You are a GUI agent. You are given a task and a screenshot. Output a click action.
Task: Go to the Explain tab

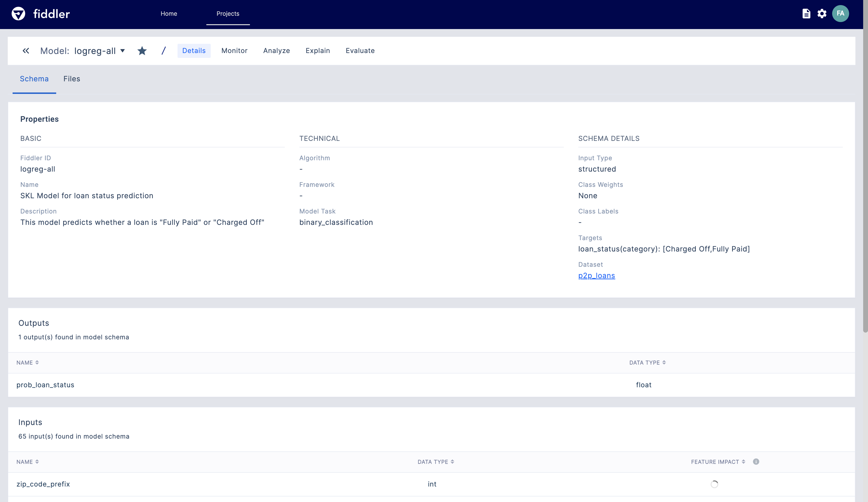318,51
